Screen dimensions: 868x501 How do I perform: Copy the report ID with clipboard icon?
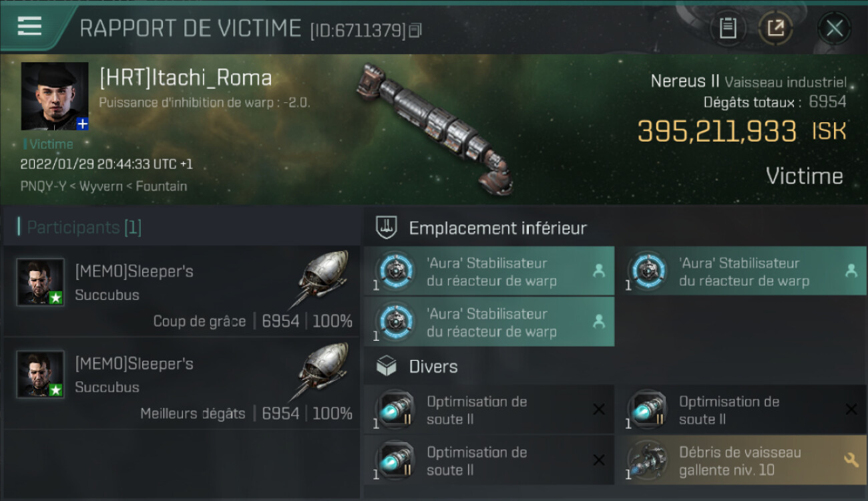click(x=415, y=30)
